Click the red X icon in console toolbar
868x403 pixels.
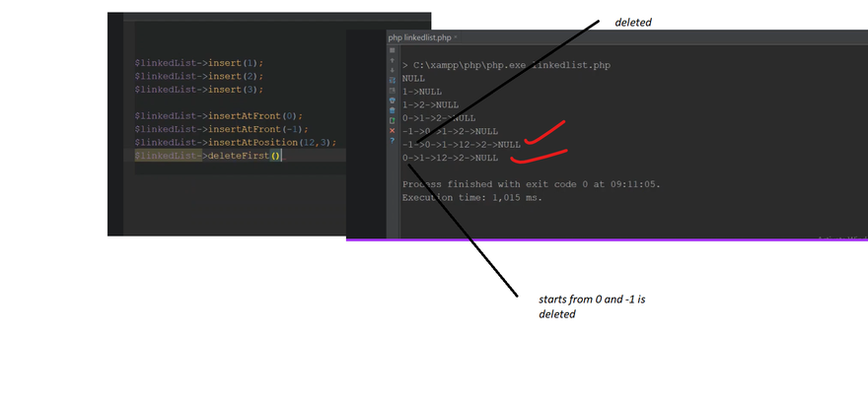tap(393, 130)
